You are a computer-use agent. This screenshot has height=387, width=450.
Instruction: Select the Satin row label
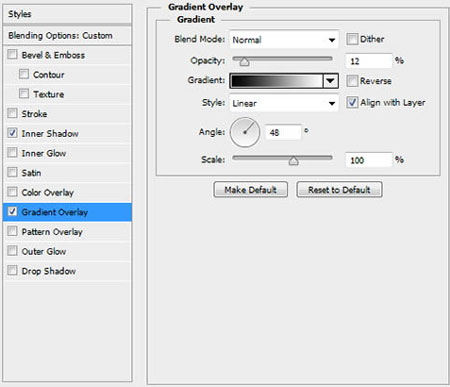click(31, 173)
